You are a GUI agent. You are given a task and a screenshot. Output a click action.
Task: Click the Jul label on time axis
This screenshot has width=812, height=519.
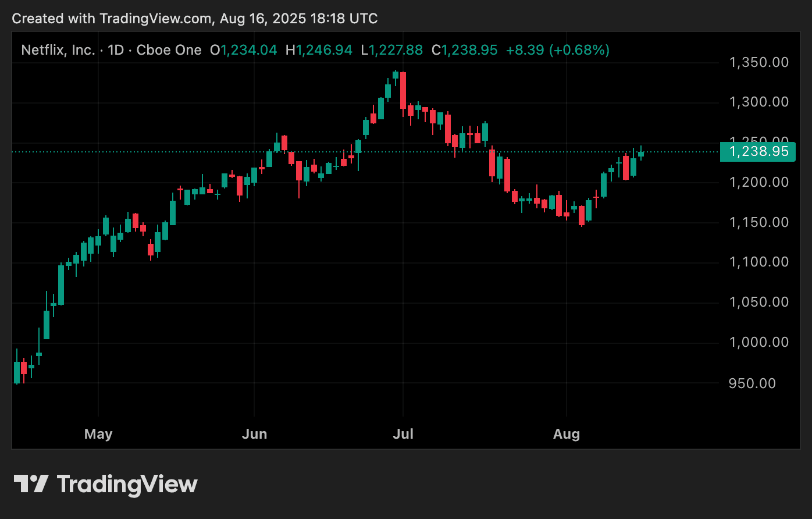coord(403,434)
